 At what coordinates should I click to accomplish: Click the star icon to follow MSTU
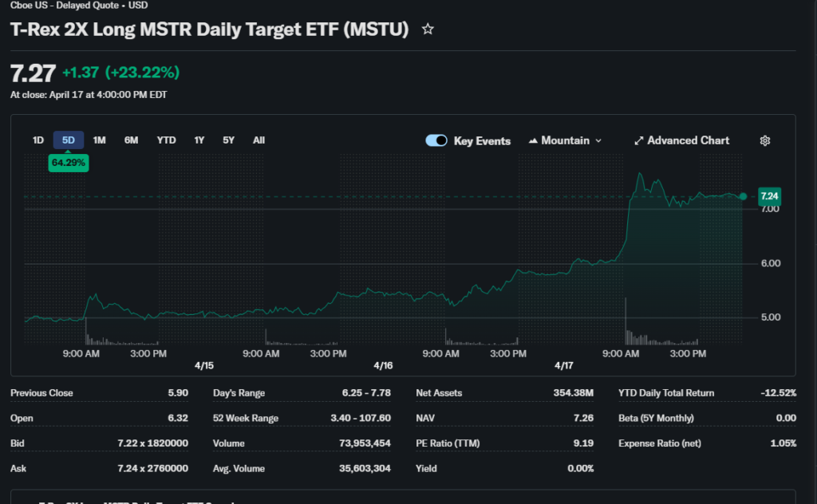pyautogui.click(x=428, y=30)
